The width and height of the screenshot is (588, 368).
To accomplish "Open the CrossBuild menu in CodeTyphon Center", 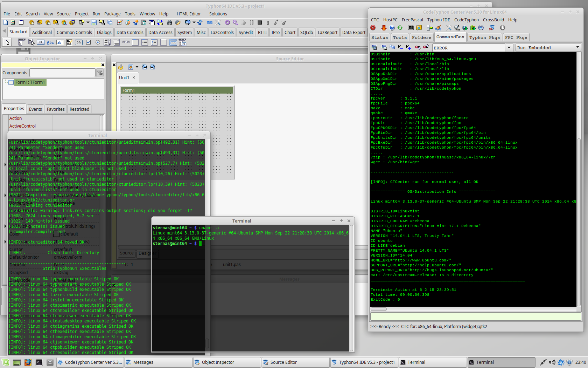I will (493, 20).
